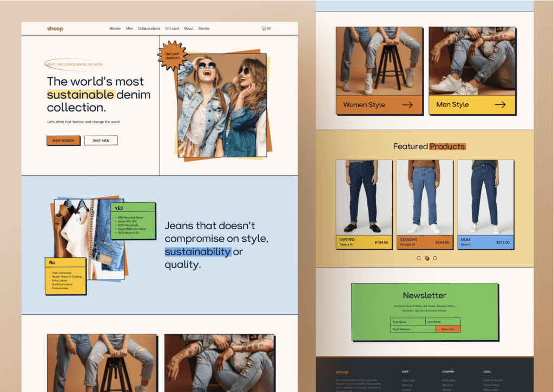Focus the Last Name field
Image resolution: width=554 pixels, height=392 pixels.
(443, 322)
